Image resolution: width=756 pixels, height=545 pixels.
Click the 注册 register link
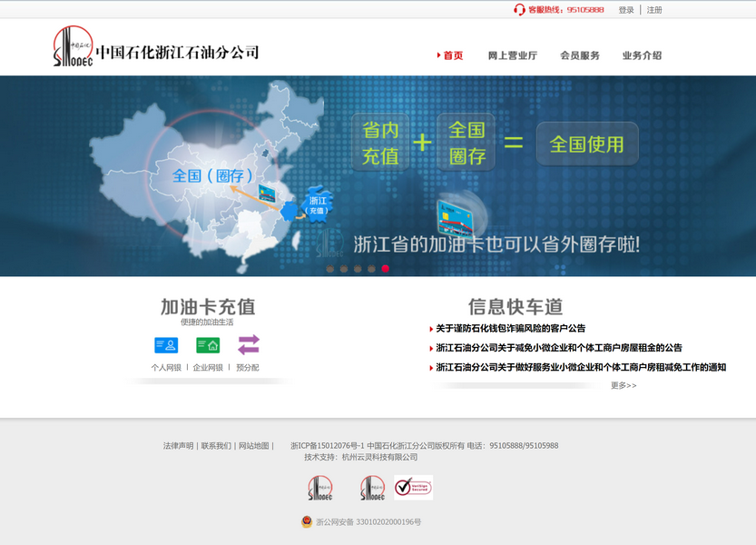coord(654,10)
